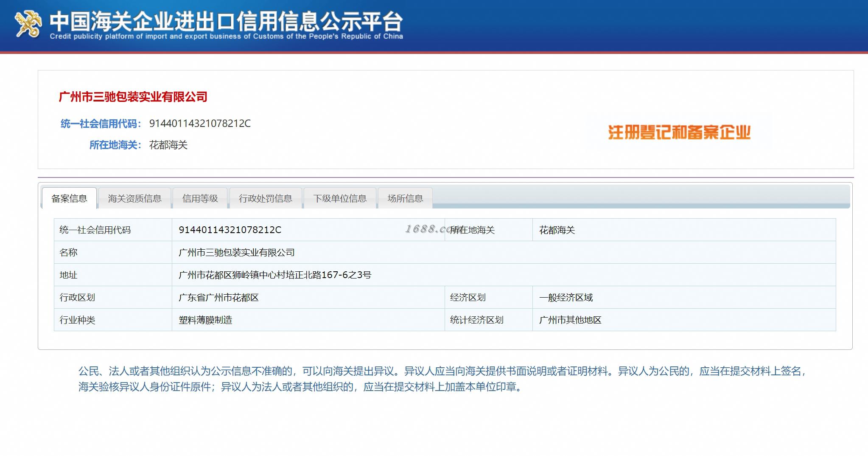Click the 经济区划 label cell
The image size is (868, 456).
[x=488, y=297]
